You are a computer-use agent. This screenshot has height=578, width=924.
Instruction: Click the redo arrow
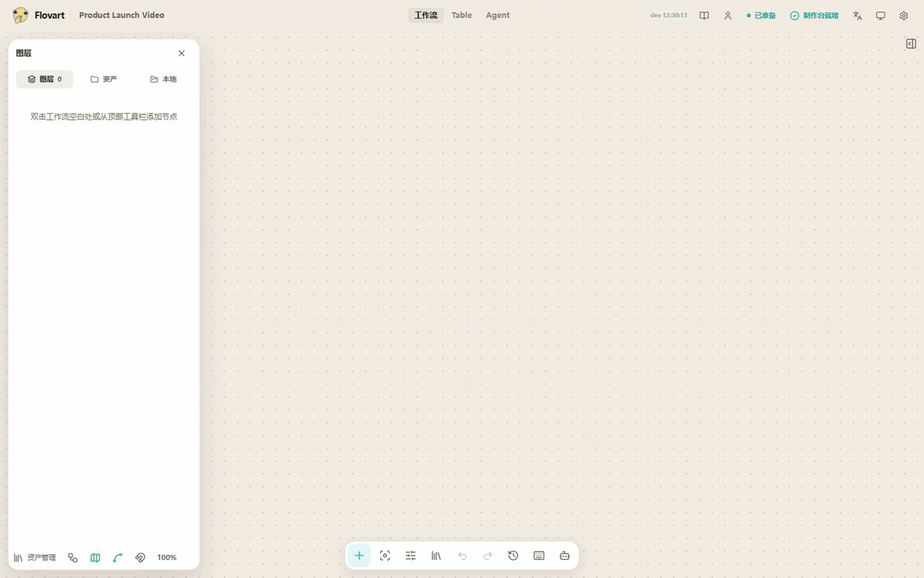point(488,556)
